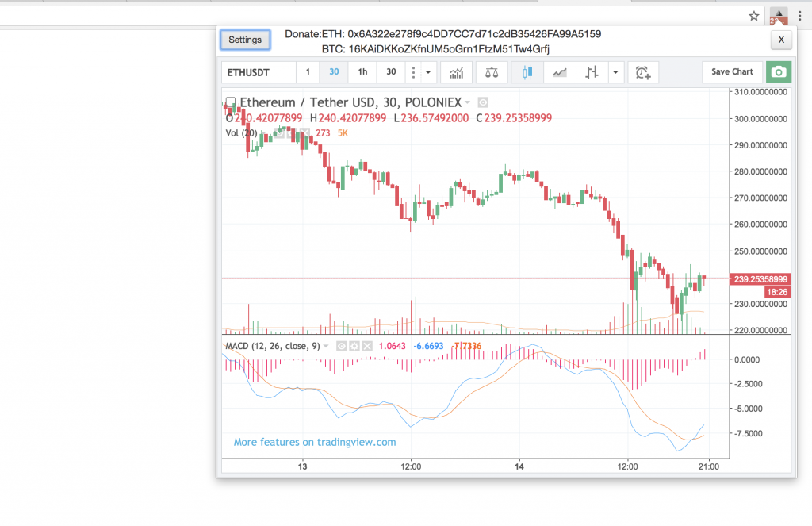Image resolution: width=812 pixels, height=526 pixels.
Task: Create an alert with the alarm clock icon
Action: click(x=643, y=72)
